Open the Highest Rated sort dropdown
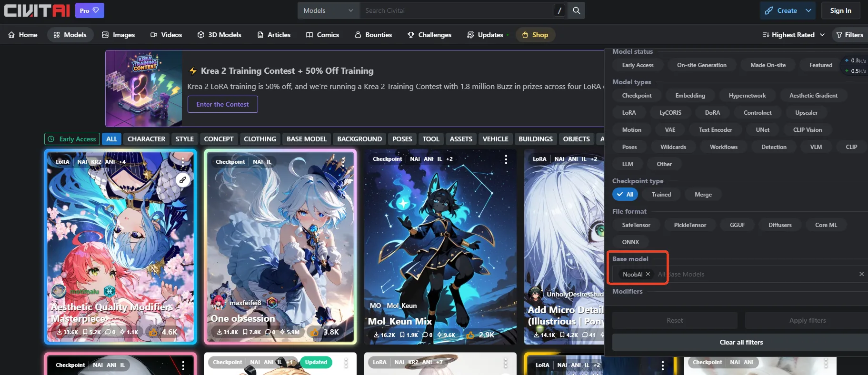The width and height of the screenshot is (868, 375). tap(794, 35)
